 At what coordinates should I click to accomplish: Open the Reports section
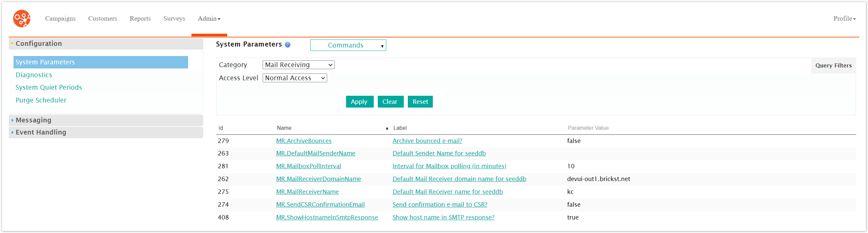[x=140, y=19]
